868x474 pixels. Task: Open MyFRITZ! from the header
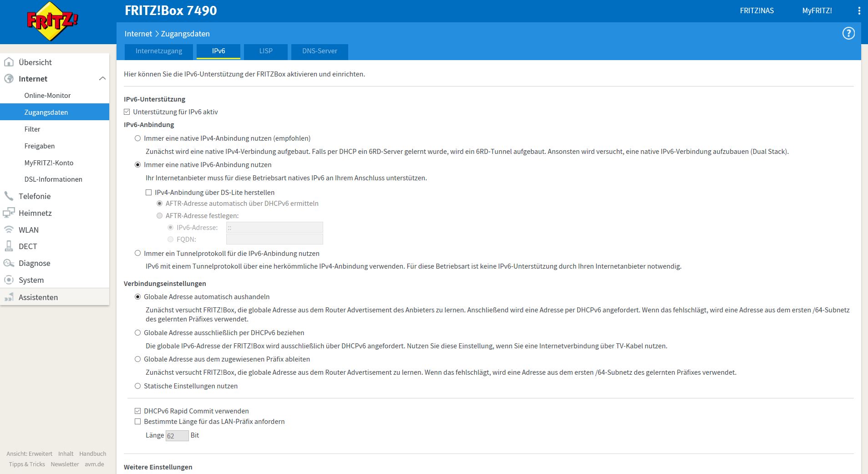[817, 10]
